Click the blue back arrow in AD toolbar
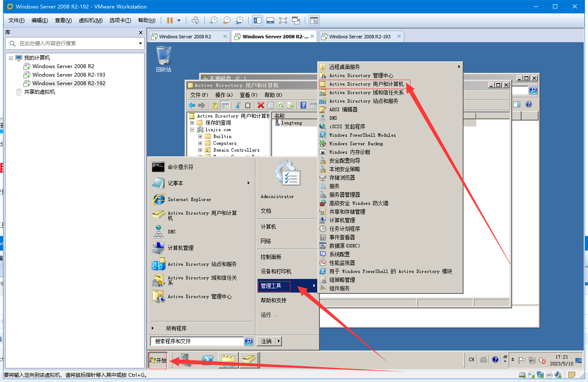Viewport: 588px width, 382px height. (192, 105)
